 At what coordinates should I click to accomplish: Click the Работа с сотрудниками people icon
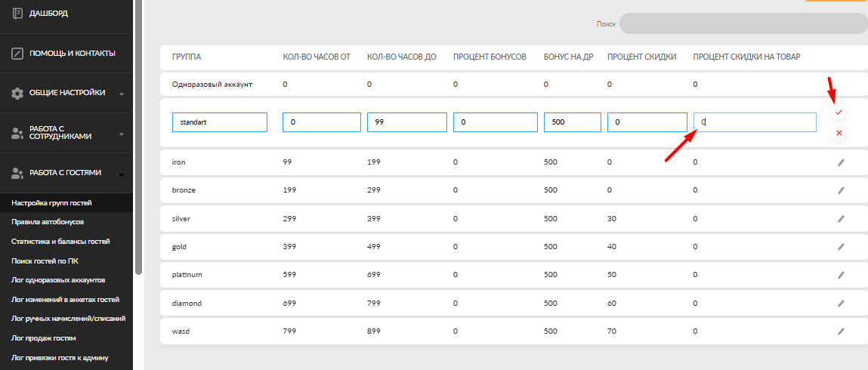coord(17,132)
